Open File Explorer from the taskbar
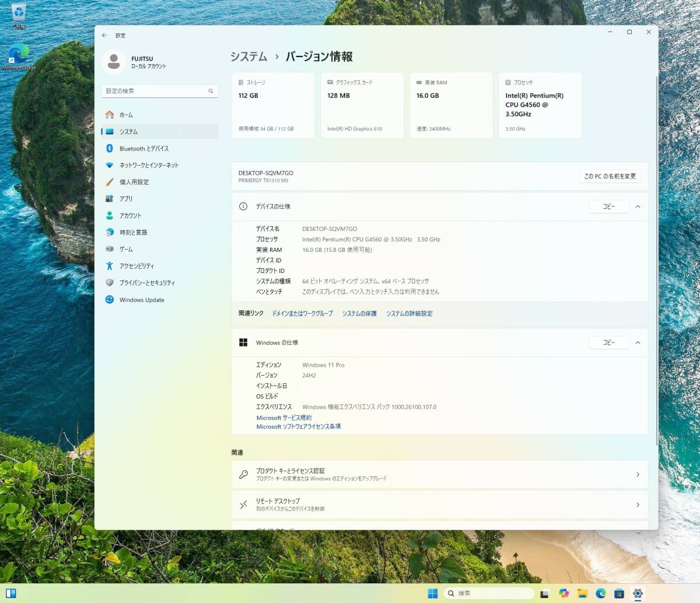 click(x=582, y=594)
